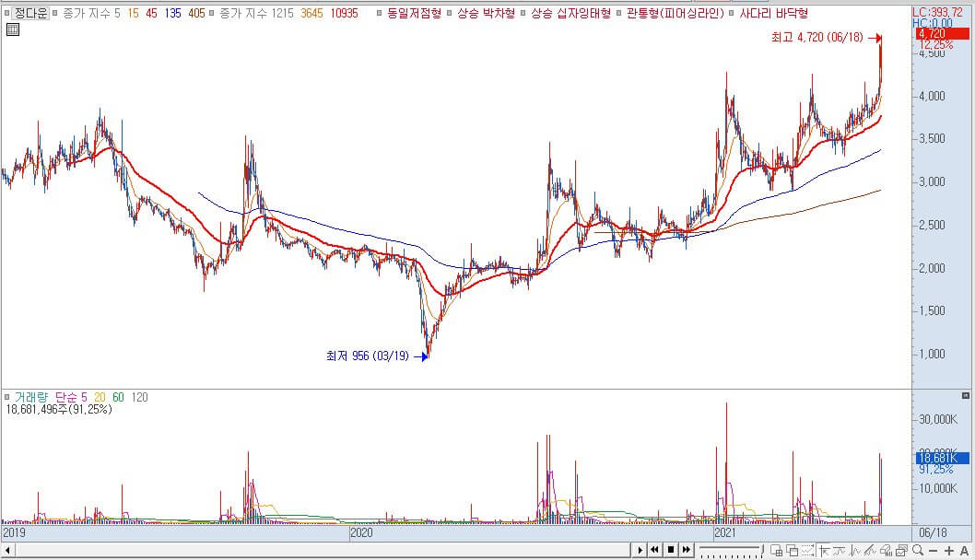The image size is (975, 560).
Task: Zoom in with the plus icon
Action: coord(949,551)
